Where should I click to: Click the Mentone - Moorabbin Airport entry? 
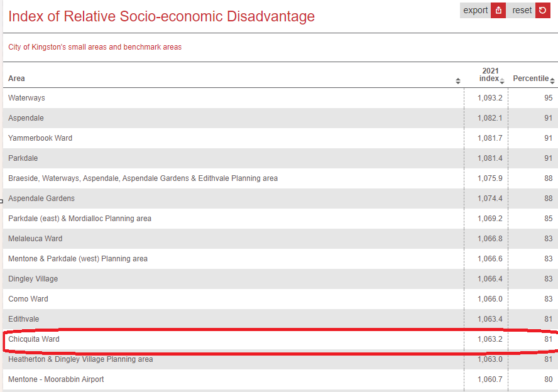tap(56, 379)
